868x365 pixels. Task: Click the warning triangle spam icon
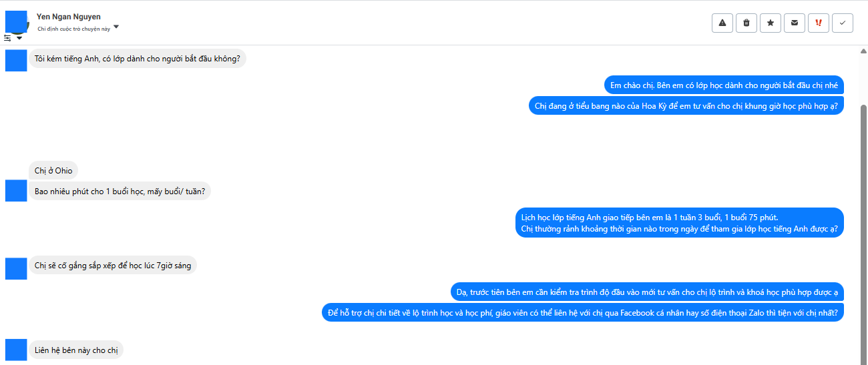(722, 23)
